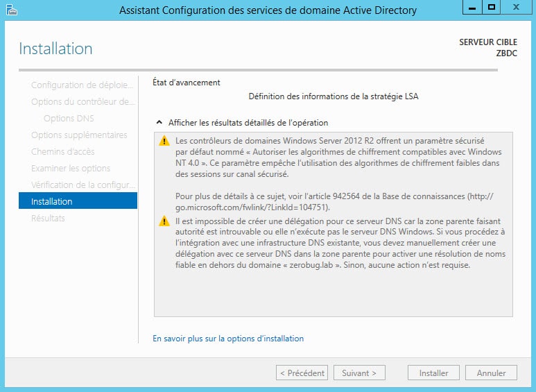This screenshot has height=392, width=536.
Task: Minimize the Active Directory wizard window
Action: pyautogui.click(x=472, y=7)
